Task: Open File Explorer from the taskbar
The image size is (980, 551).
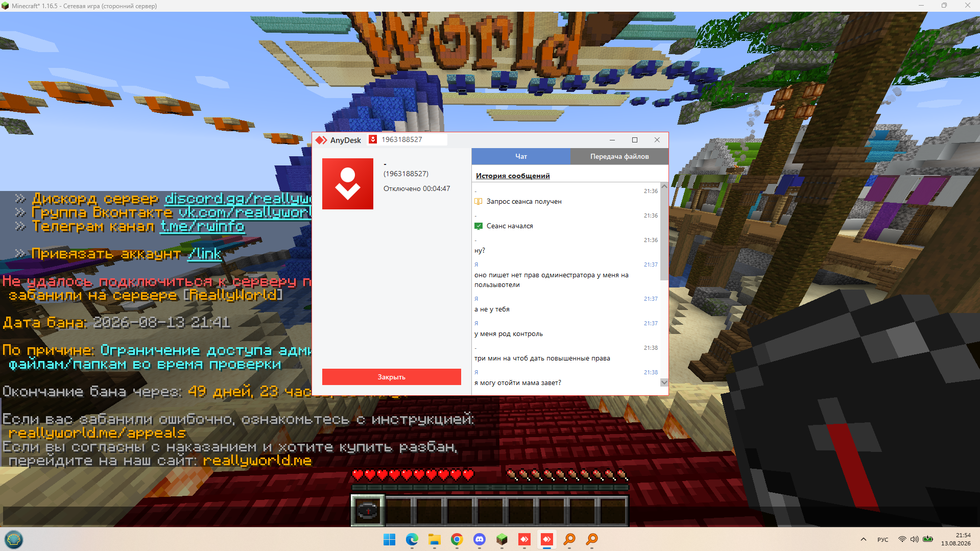Action: click(x=434, y=539)
